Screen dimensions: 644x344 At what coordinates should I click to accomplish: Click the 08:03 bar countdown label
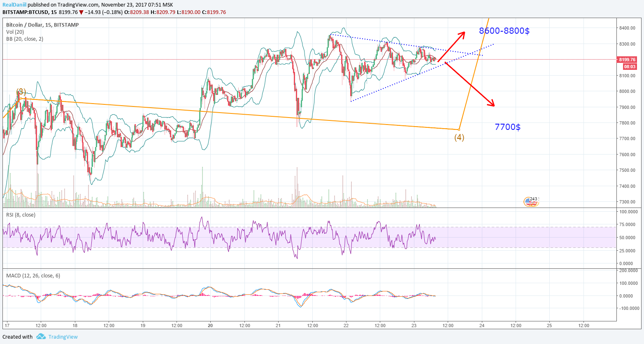pyautogui.click(x=630, y=67)
